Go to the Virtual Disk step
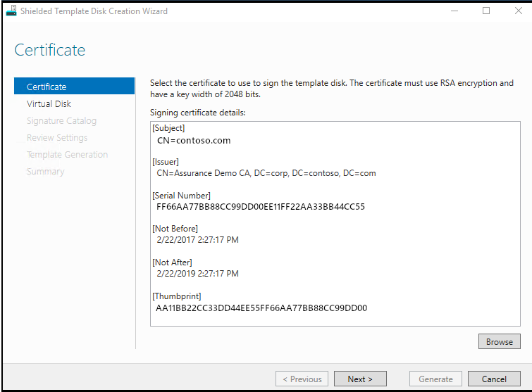532x392 pixels. 49,103
